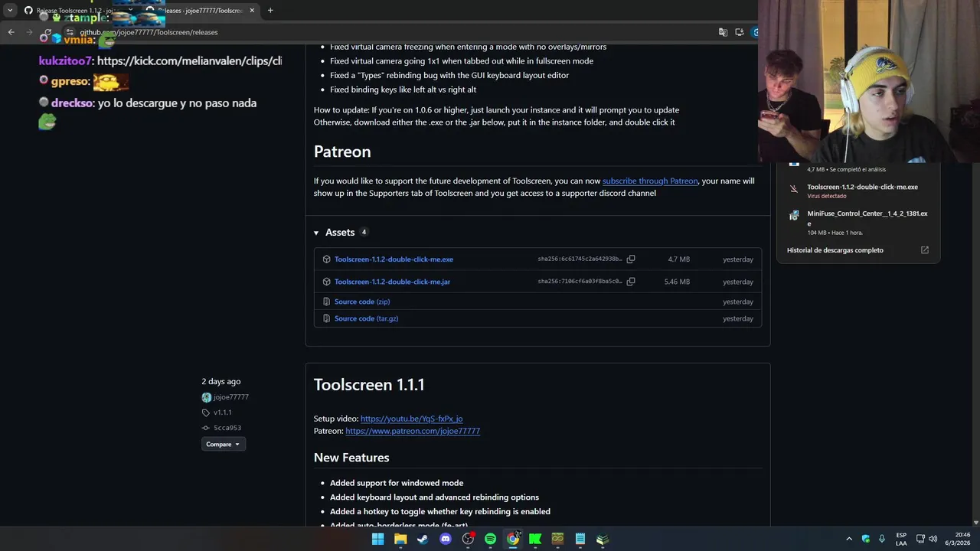Click the blocked download icon for Toolscreen
Viewport: 980px width, 551px height.
794,188
